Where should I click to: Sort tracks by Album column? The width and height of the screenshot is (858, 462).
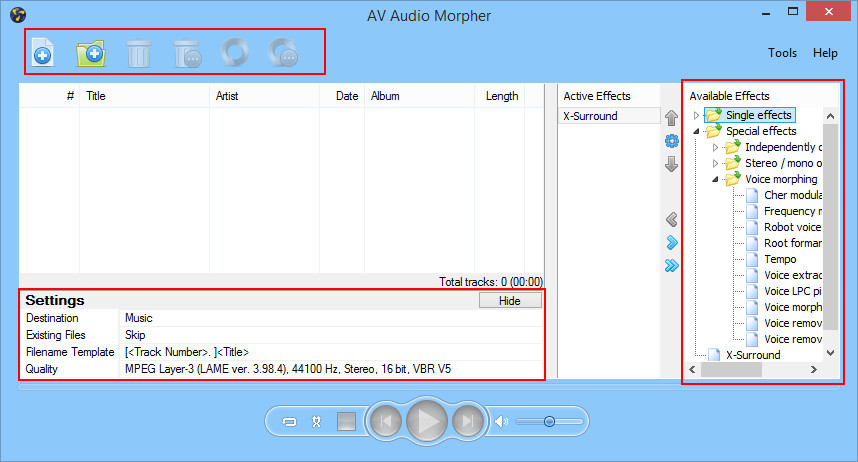pos(420,96)
